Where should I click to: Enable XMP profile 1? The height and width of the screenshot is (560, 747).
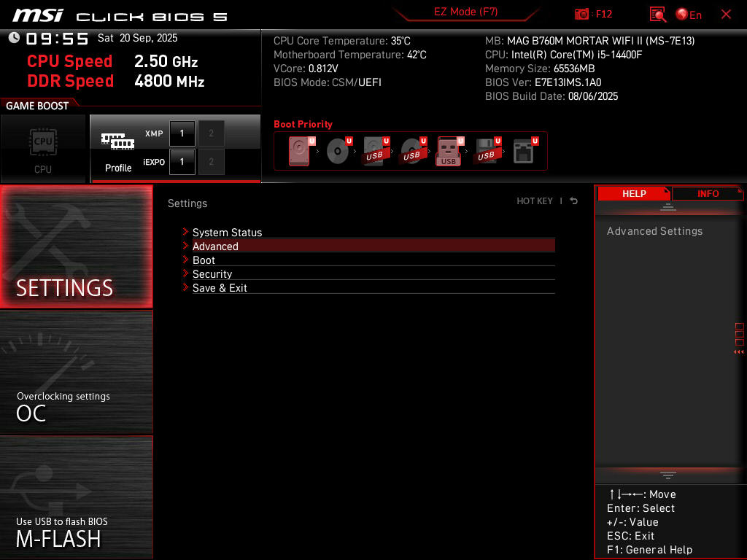point(182,133)
